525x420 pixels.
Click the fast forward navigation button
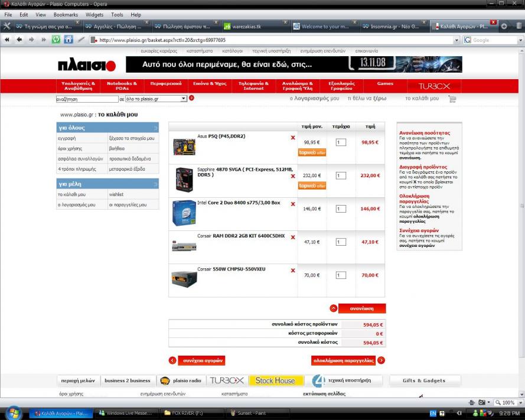(44, 40)
